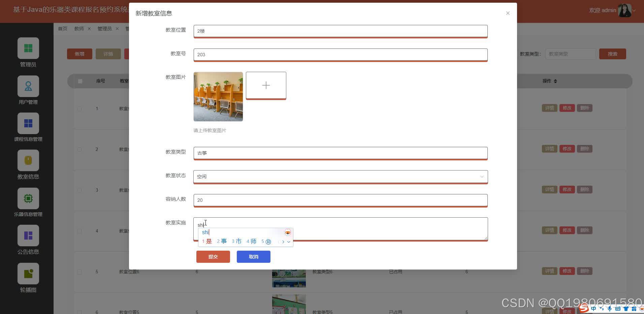This screenshot has width=644, height=314.
Task: Click the row 5 classroom image thumbnail
Action: coord(289,278)
